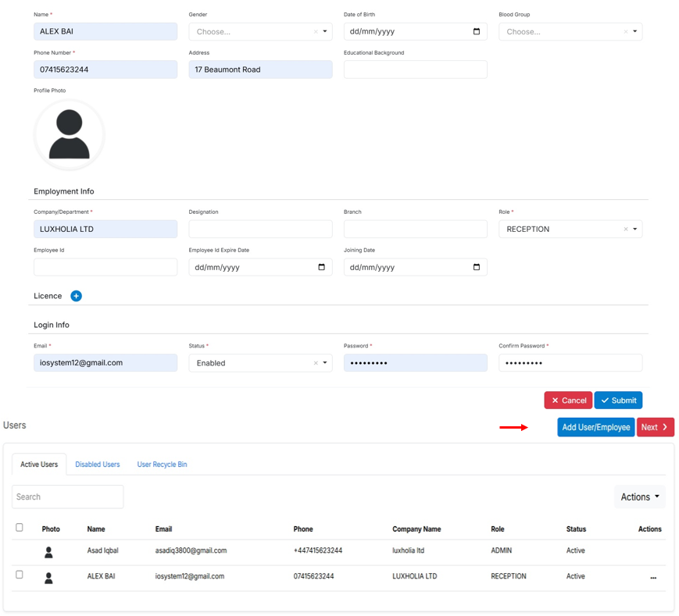Click the profile photo placeholder avatar
679x616 pixels.
(69, 135)
